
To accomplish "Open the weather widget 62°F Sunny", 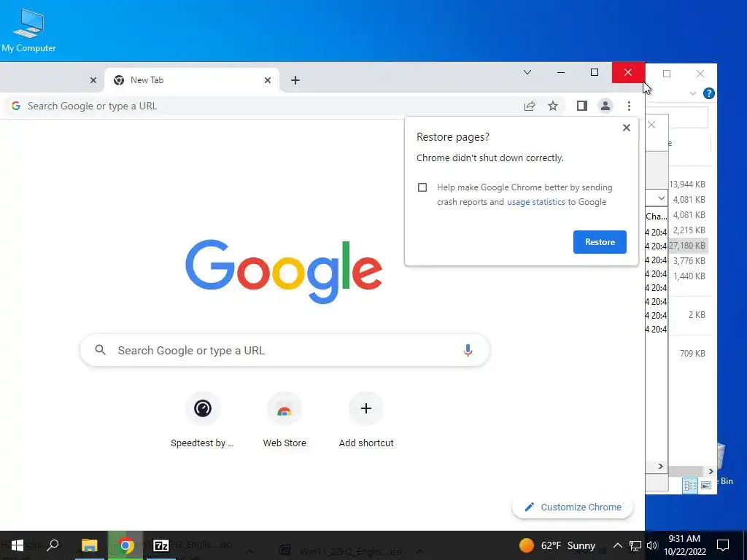I will pos(557,545).
